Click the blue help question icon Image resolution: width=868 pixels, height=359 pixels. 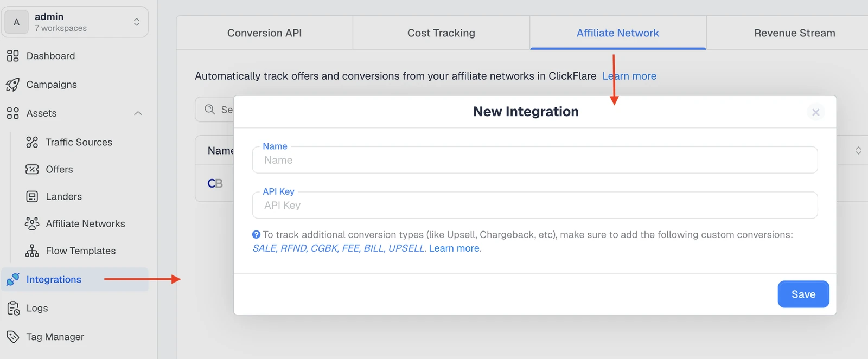point(256,235)
